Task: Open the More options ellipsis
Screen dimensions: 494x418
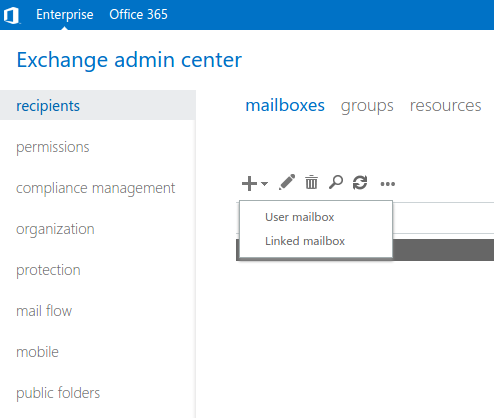Action: 388,184
